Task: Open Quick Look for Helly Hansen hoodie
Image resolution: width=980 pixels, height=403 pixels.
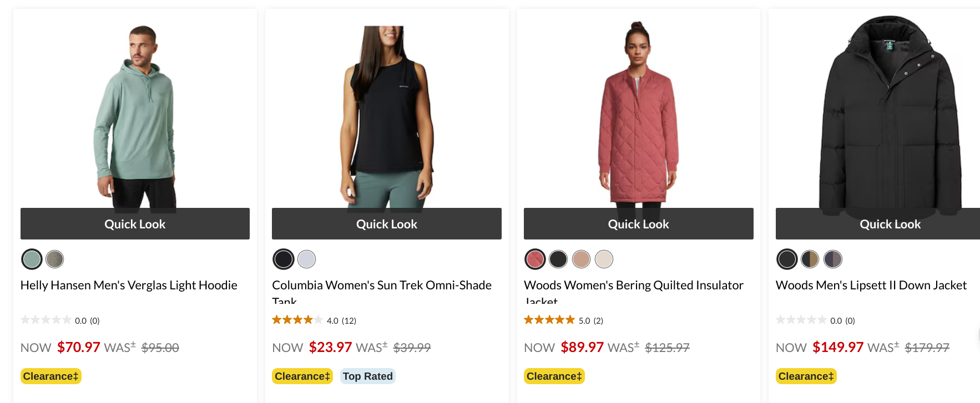Action: tap(135, 224)
